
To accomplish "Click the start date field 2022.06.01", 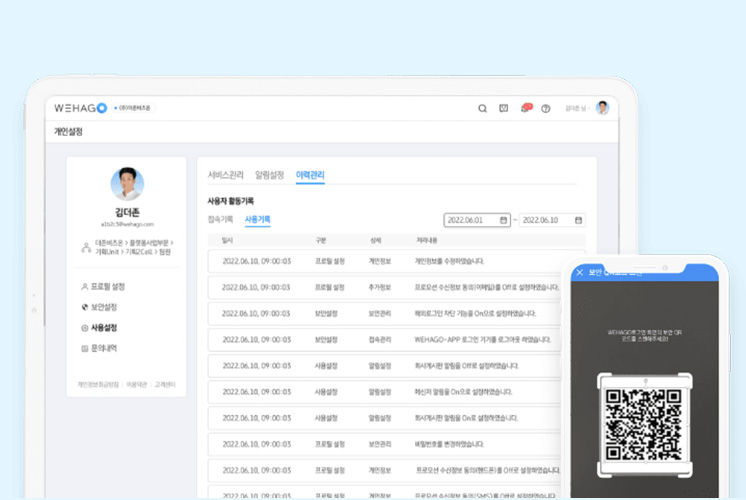I will pyautogui.click(x=477, y=220).
